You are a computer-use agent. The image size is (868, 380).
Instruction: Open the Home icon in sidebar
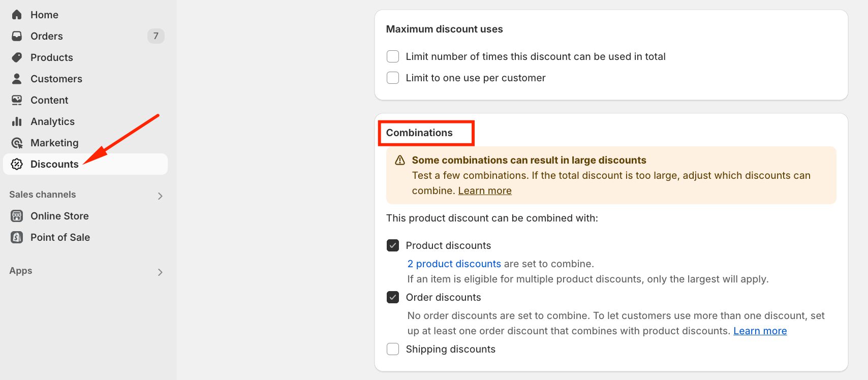point(17,15)
